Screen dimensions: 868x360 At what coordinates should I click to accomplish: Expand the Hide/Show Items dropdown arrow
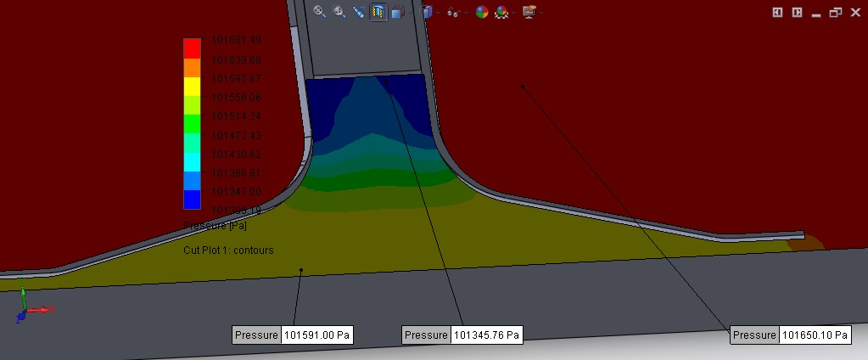click(x=466, y=13)
